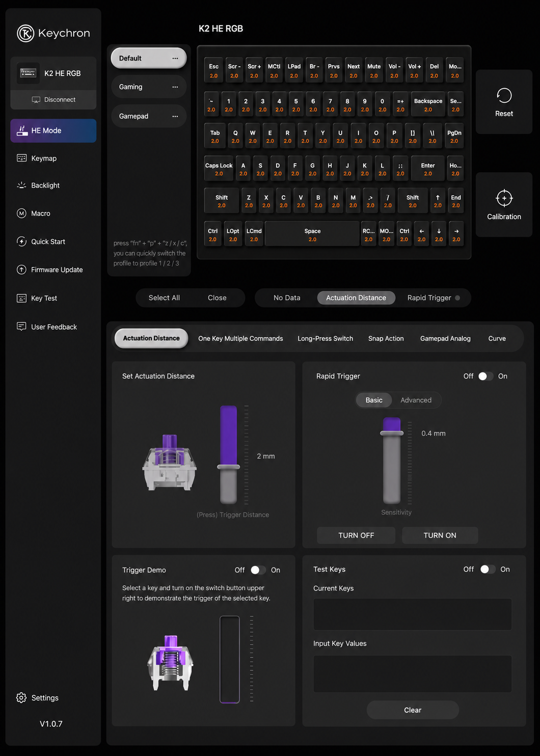The image size is (540, 756).
Task: Toggle the Trigger Demo switch
Action: point(258,570)
